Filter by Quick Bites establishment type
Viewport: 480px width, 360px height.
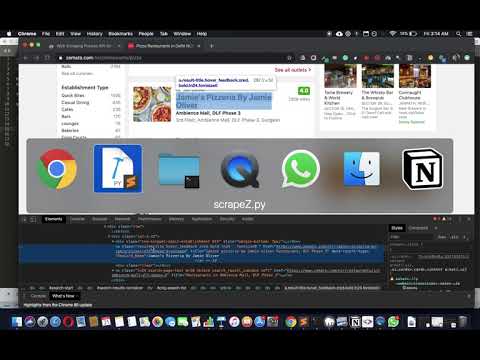pyautogui.click(x=73, y=95)
